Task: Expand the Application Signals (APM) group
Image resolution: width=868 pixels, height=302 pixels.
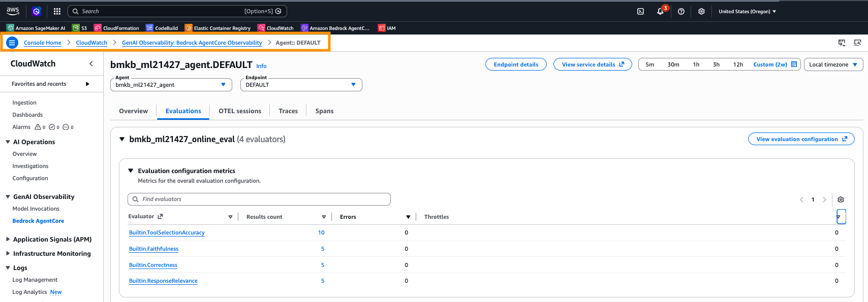Action: tap(8, 240)
